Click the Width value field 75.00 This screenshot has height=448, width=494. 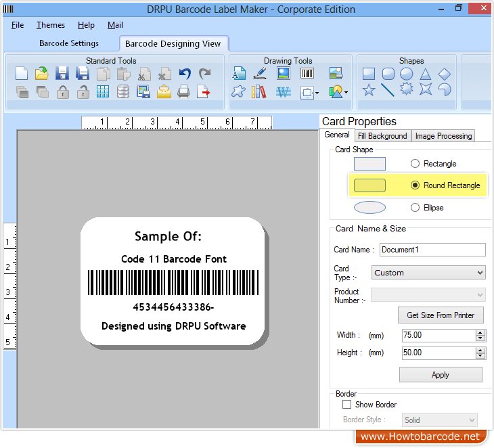[x=439, y=335]
